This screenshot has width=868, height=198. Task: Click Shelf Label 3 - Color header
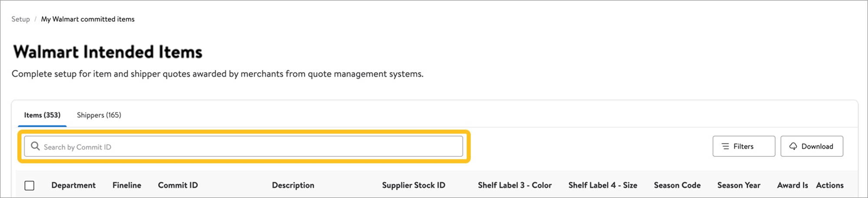click(515, 185)
